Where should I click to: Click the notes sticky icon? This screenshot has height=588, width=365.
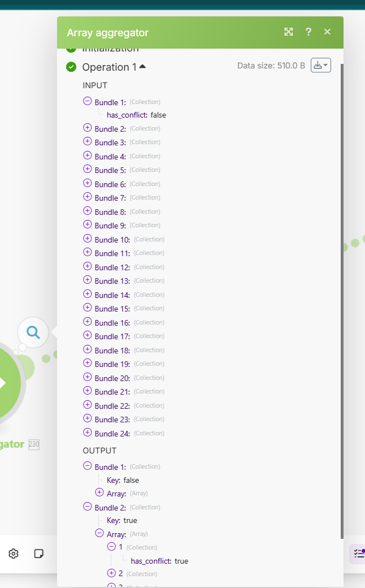[x=38, y=554]
